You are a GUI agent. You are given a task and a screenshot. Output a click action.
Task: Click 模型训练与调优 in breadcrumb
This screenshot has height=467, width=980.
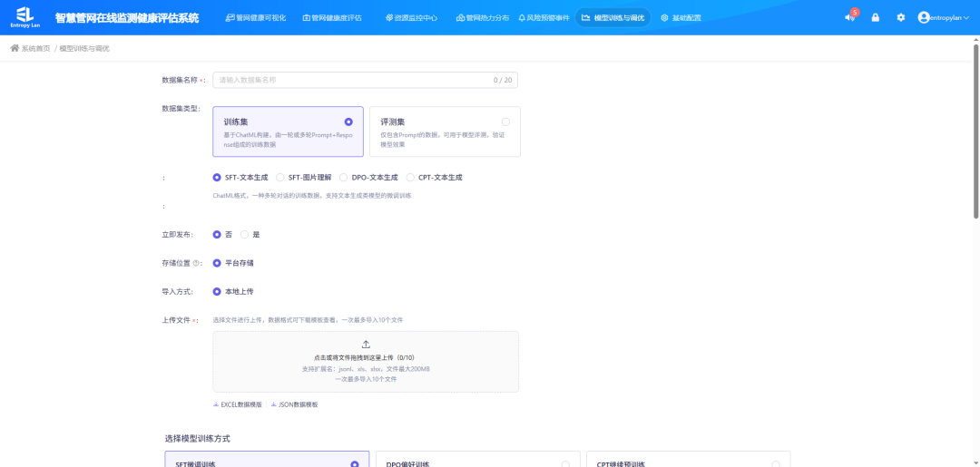84,48
